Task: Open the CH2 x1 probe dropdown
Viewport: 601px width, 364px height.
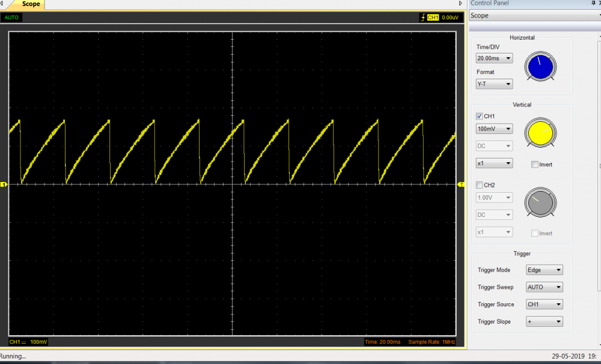Action: [x=494, y=232]
